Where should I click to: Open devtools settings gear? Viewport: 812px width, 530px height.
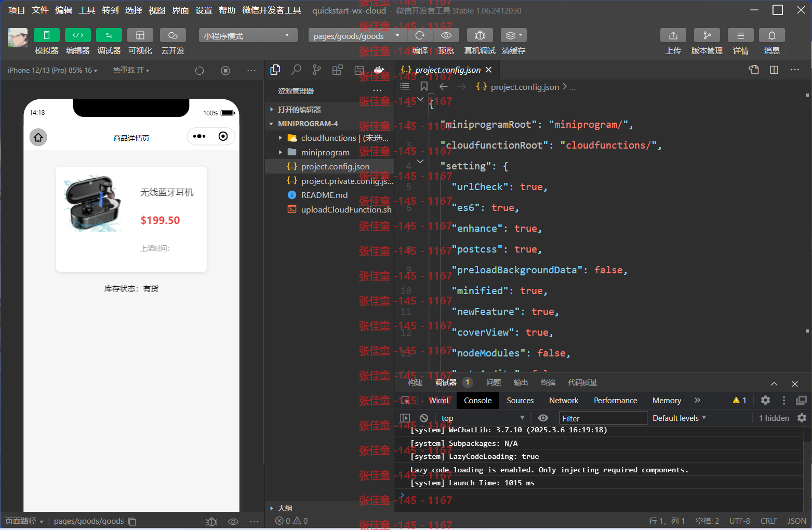[765, 400]
